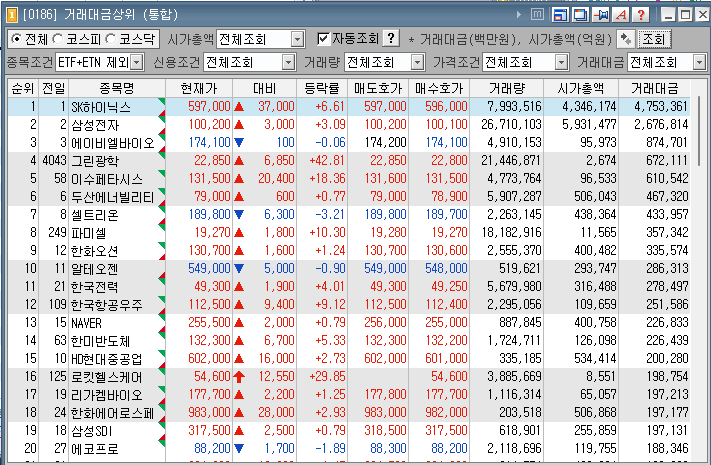Select the 리가켐바이오 stock name

(x=107, y=395)
